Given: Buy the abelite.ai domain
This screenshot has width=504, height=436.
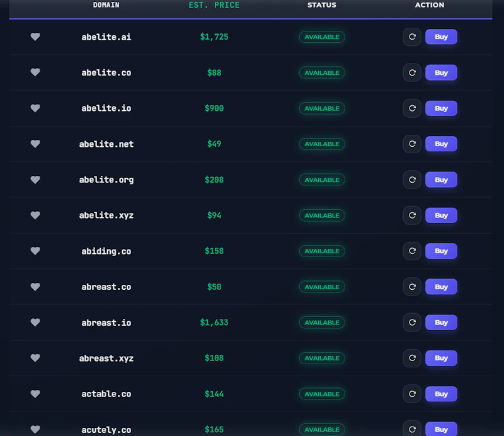Looking at the screenshot, I should click(441, 37).
